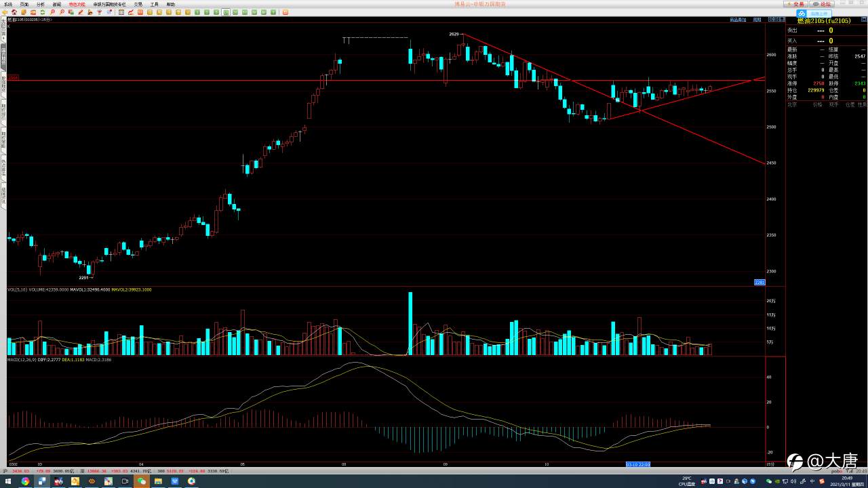Click the 03-10 22:00 time marker
The height and width of the screenshot is (488, 868).
click(638, 464)
